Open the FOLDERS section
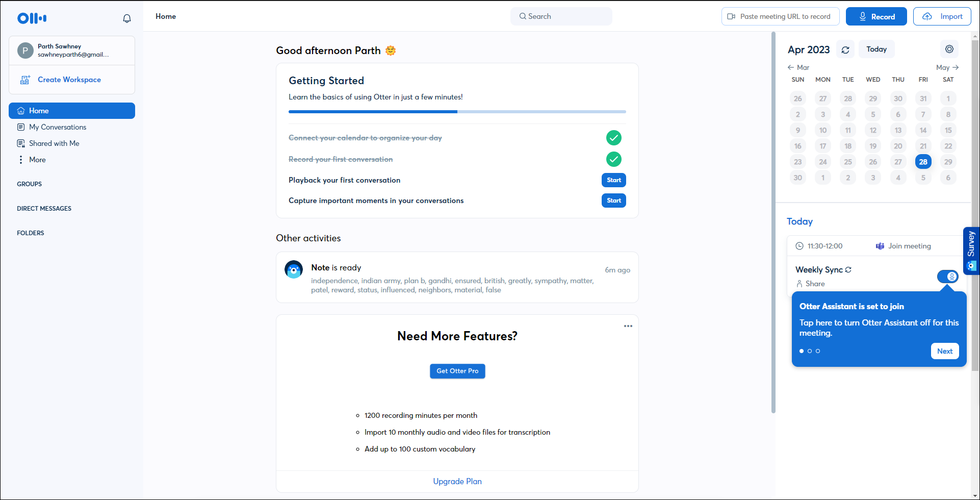980x500 pixels. pos(31,233)
